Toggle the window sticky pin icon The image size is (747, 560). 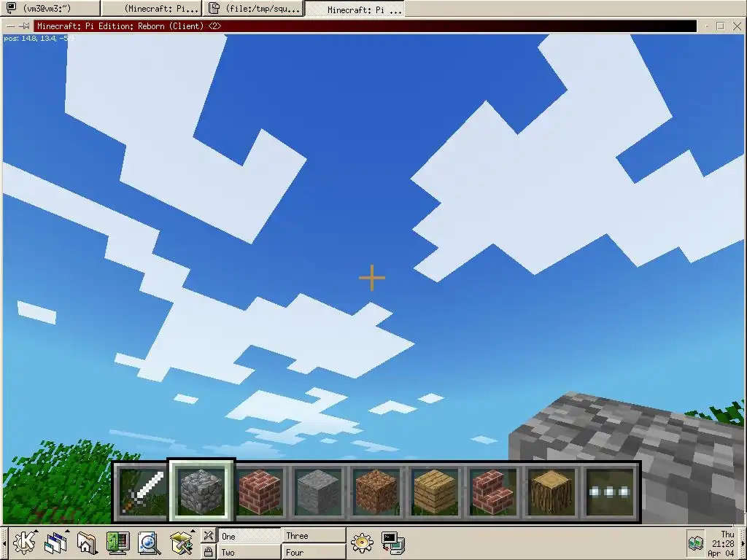pyautogui.click(x=25, y=26)
